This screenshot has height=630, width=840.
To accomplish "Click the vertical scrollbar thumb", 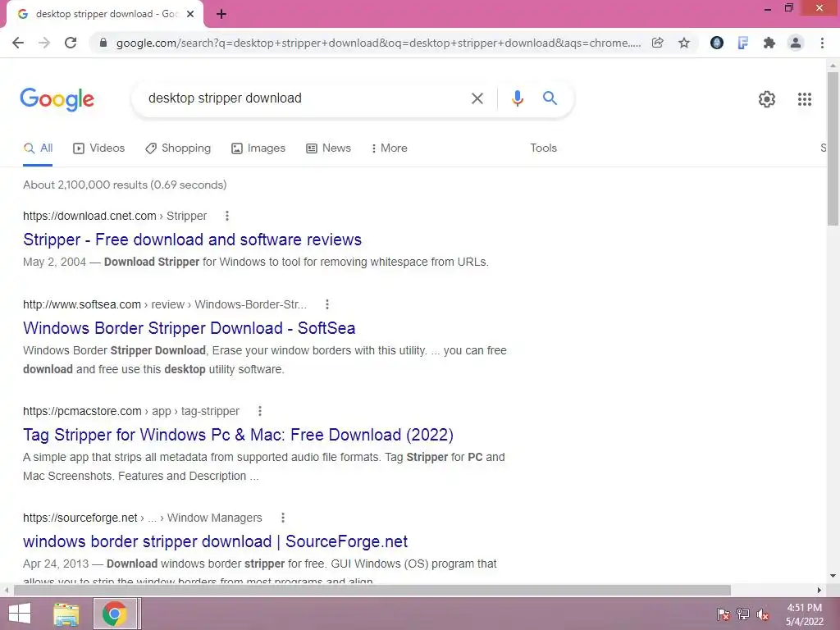I will click(x=833, y=149).
